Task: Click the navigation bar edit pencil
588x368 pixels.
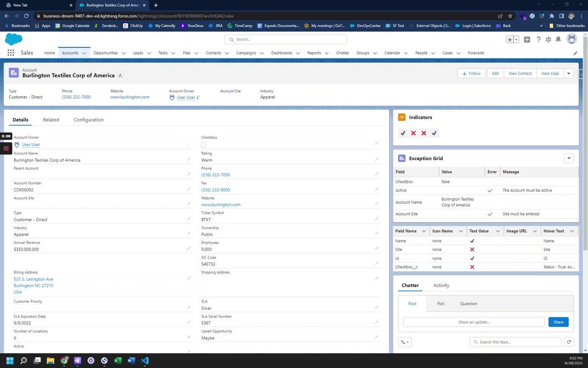Action: [576, 53]
